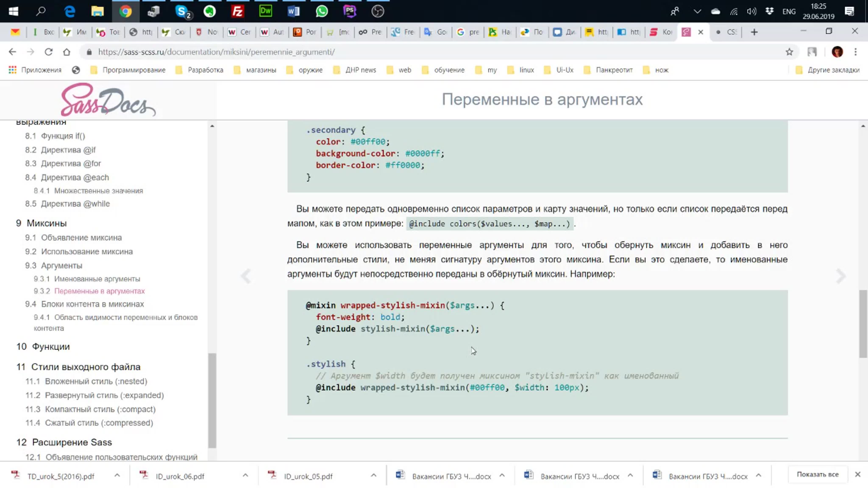Screen dimensions: 868x488
Task: Expand options for TD_urok_5(2016).pdf download
Action: [117, 475]
